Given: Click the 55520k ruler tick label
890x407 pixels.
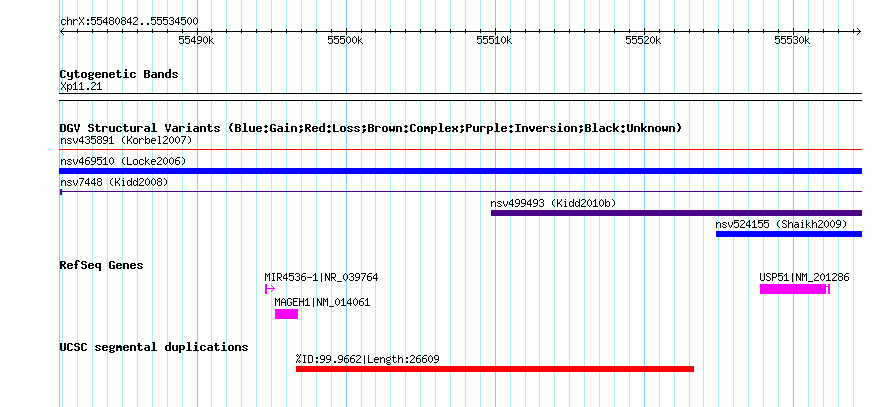Looking at the screenshot, I should [x=644, y=40].
